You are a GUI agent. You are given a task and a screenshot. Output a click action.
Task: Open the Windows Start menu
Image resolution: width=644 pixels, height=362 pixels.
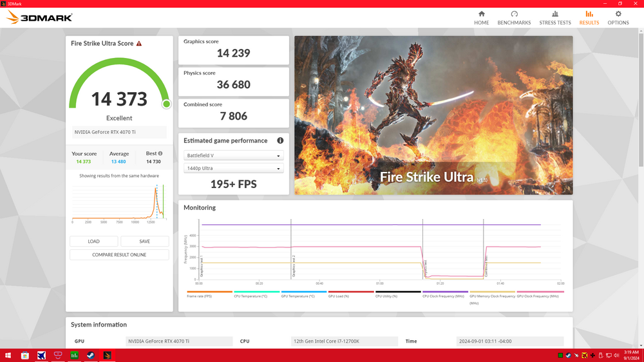(x=8, y=356)
